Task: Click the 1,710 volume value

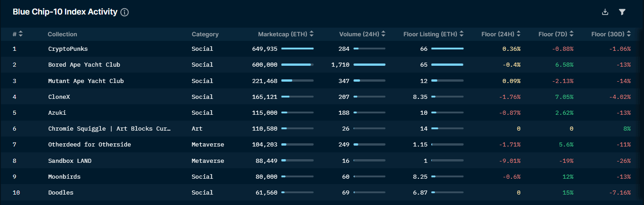Action: (x=340, y=65)
